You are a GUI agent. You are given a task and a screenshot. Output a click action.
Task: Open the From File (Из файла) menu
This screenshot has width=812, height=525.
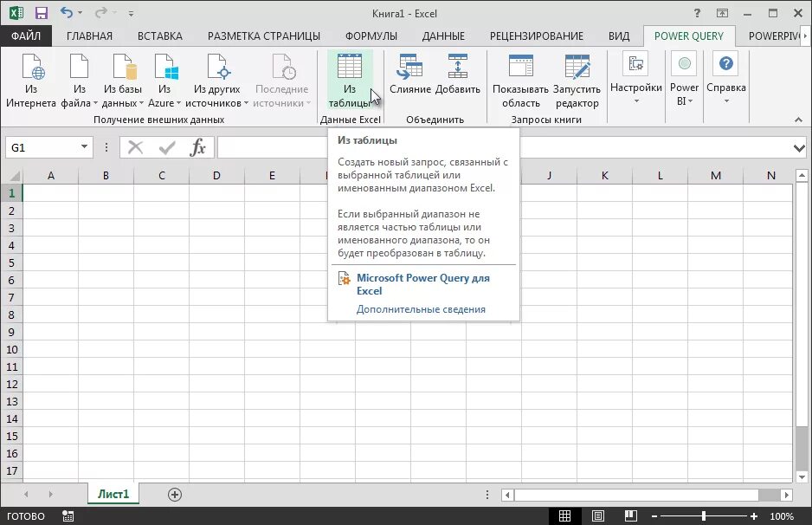pyautogui.click(x=80, y=81)
